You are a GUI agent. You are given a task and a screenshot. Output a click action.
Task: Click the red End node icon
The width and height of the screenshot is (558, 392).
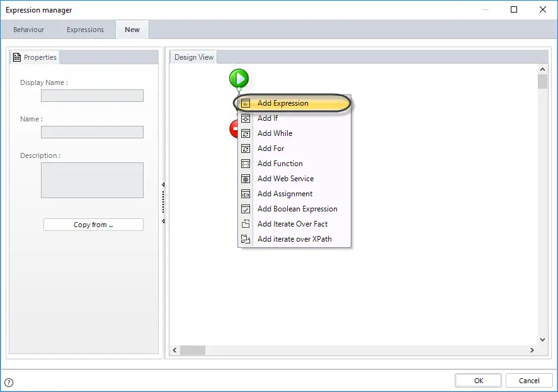tap(234, 128)
